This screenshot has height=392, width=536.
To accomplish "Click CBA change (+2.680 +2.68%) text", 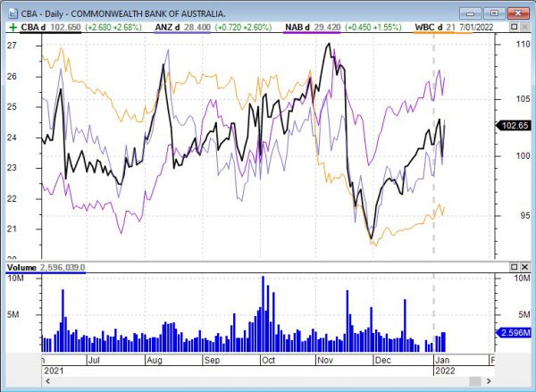I will click(113, 28).
